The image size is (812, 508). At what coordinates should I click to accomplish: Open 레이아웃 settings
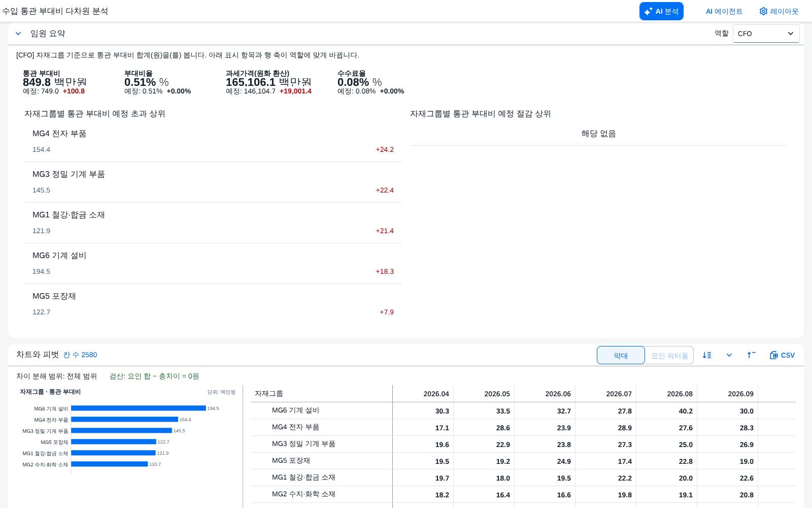click(779, 11)
